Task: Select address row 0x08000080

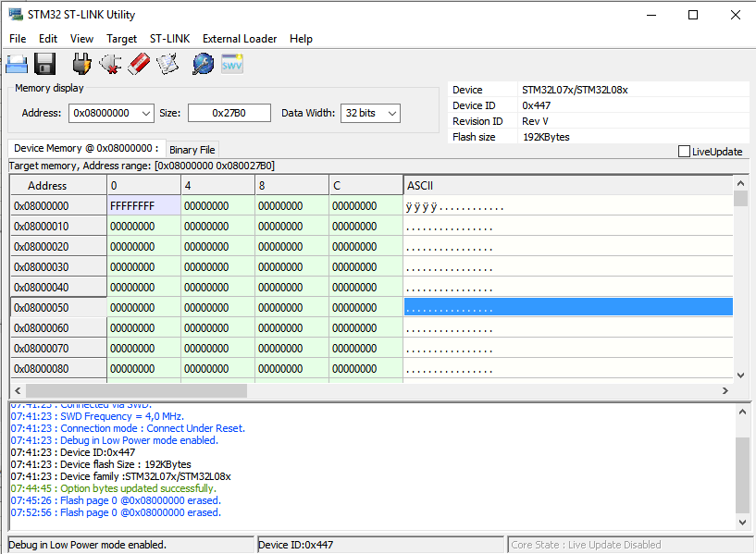Action: point(58,368)
